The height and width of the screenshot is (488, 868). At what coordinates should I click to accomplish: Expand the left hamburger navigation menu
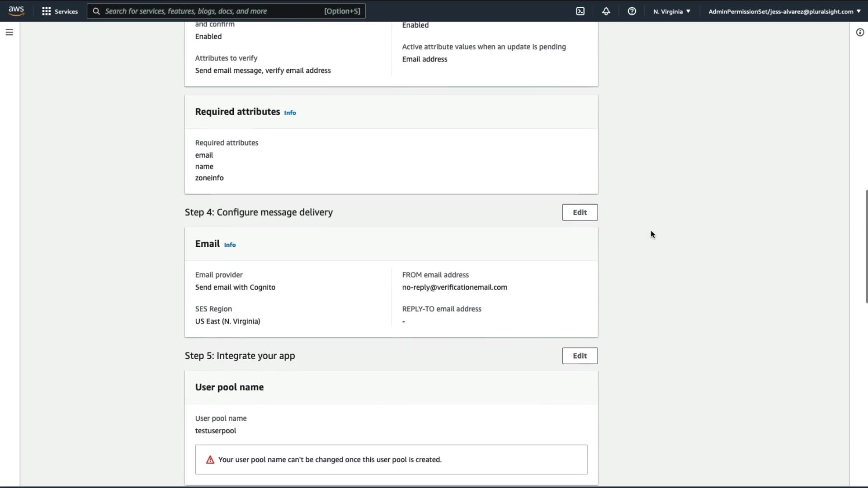coord(9,32)
